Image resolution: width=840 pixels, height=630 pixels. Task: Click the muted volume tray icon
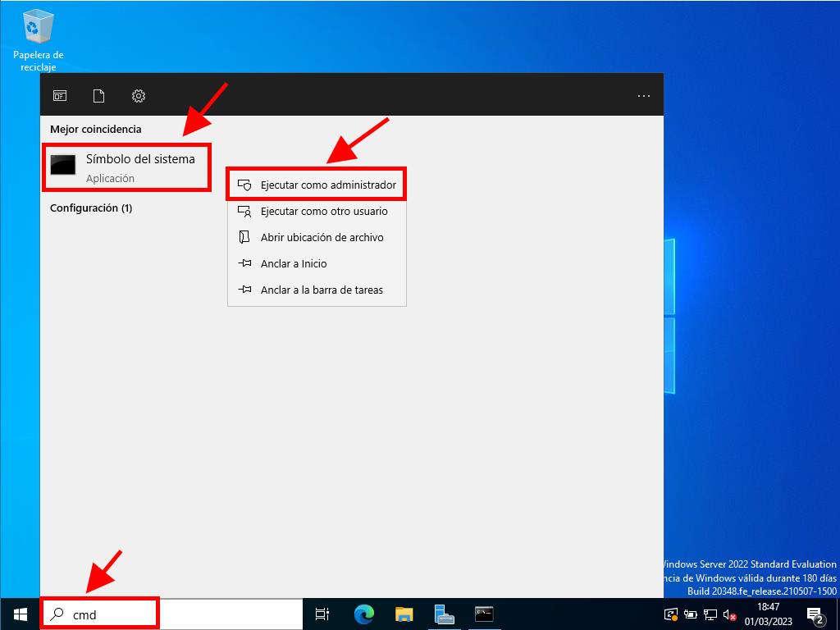pyautogui.click(x=728, y=614)
